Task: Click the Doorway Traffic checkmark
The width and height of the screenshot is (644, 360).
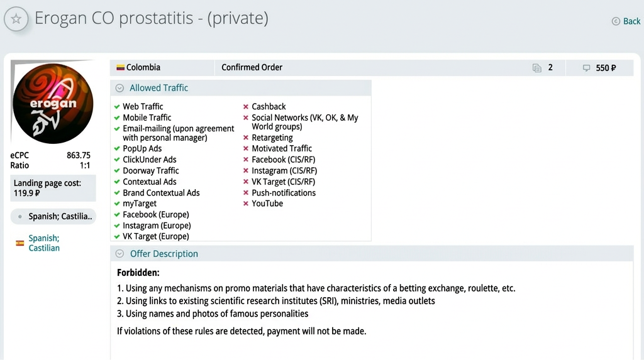Action: [x=117, y=171]
